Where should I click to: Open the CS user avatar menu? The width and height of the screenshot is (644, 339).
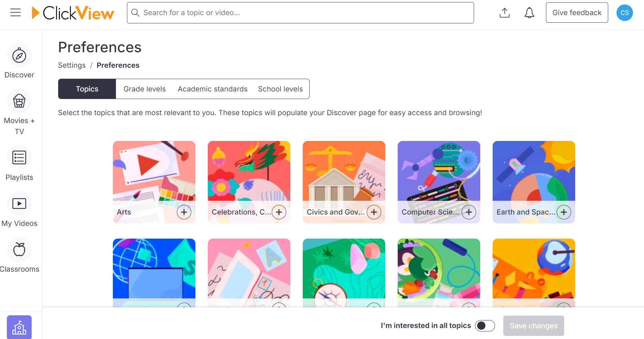[625, 13]
